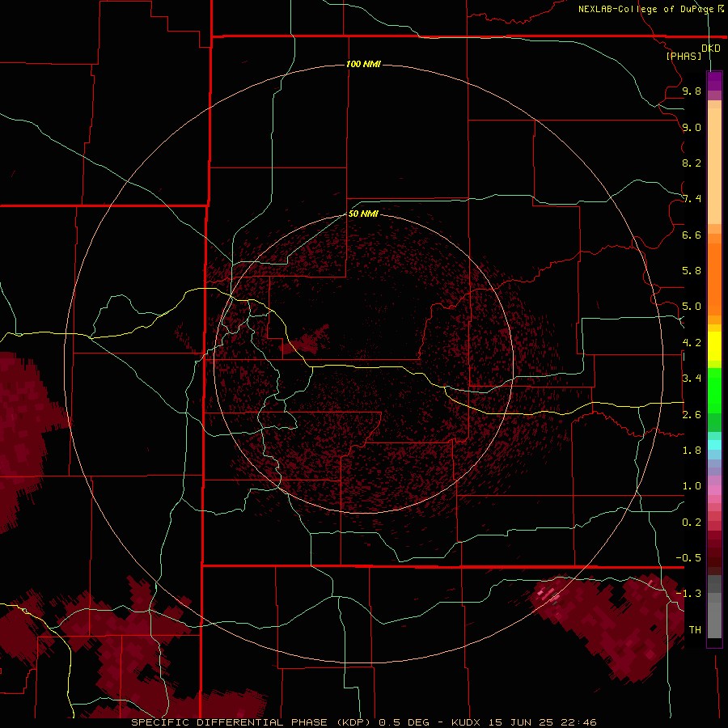Click the 2.6 scale value
The image size is (728, 728).
(692, 415)
